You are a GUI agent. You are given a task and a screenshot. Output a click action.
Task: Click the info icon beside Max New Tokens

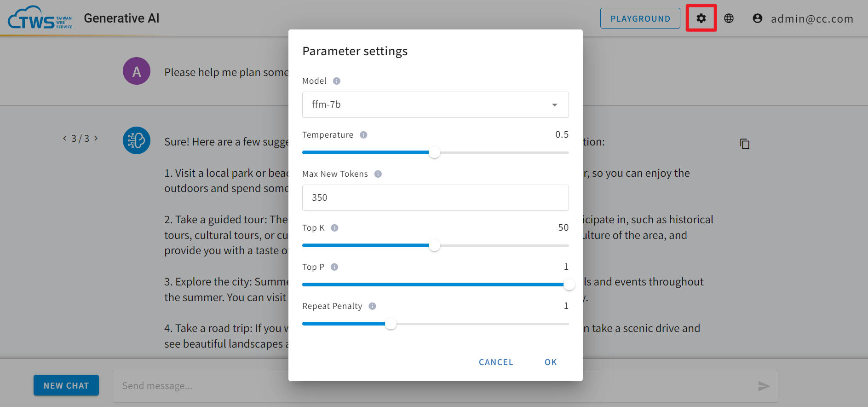tap(378, 174)
